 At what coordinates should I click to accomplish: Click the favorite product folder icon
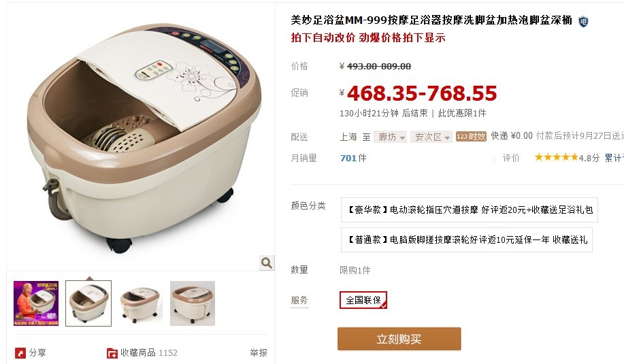[x=112, y=353]
